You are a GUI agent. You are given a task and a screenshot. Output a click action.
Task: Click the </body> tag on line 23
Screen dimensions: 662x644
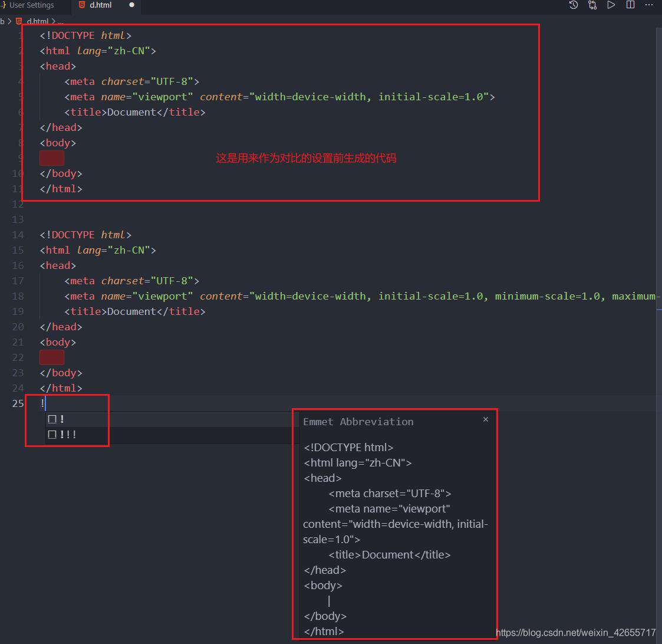point(61,373)
